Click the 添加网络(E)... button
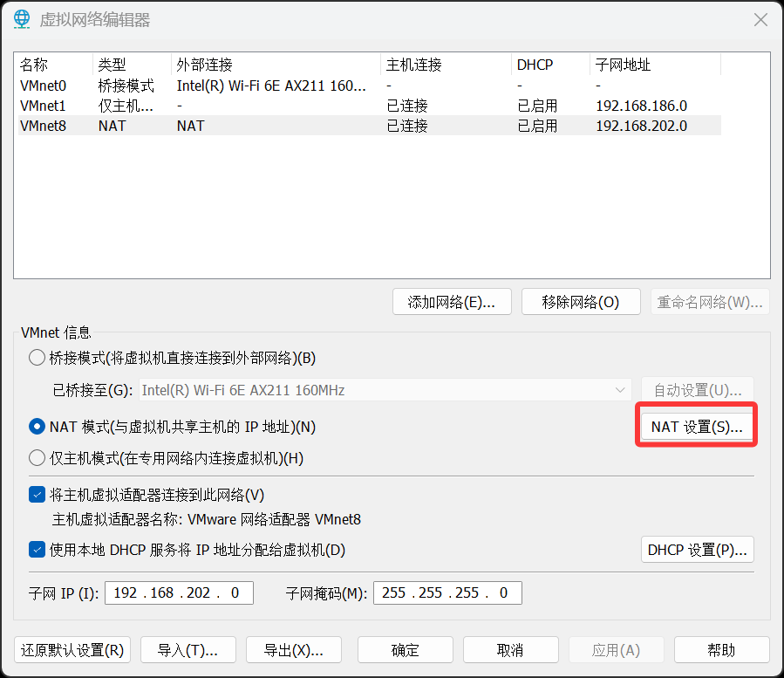 tap(452, 302)
